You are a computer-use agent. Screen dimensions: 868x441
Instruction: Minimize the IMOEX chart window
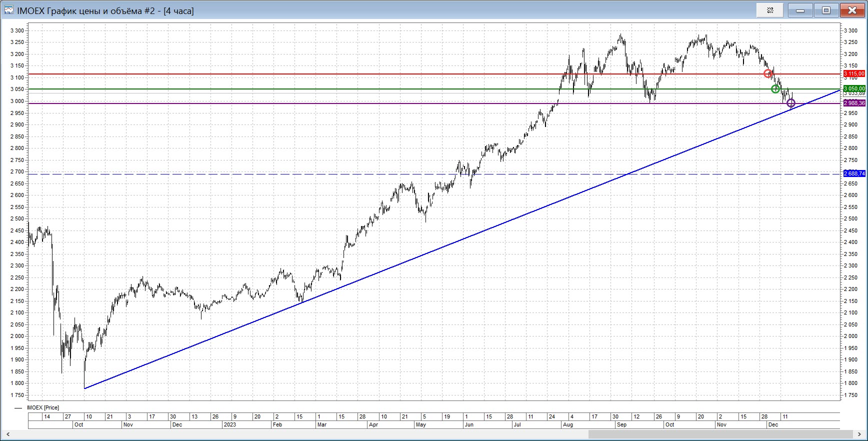pyautogui.click(x=800, y=10)
